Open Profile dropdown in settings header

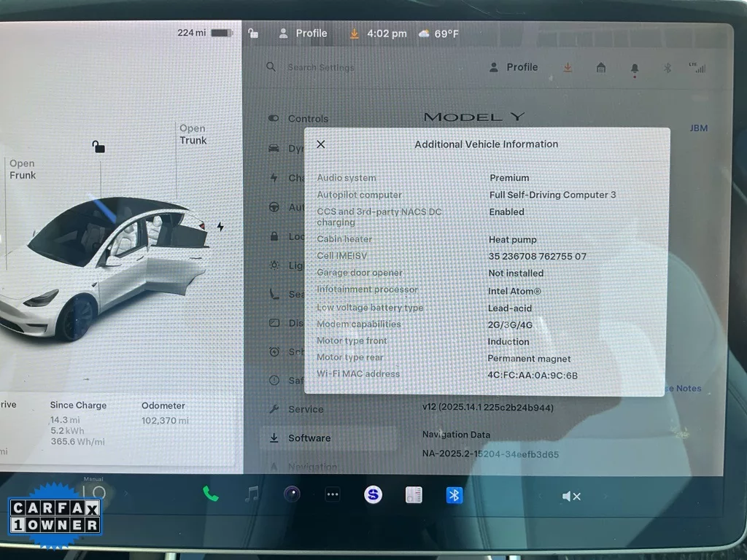click(513, 67)
